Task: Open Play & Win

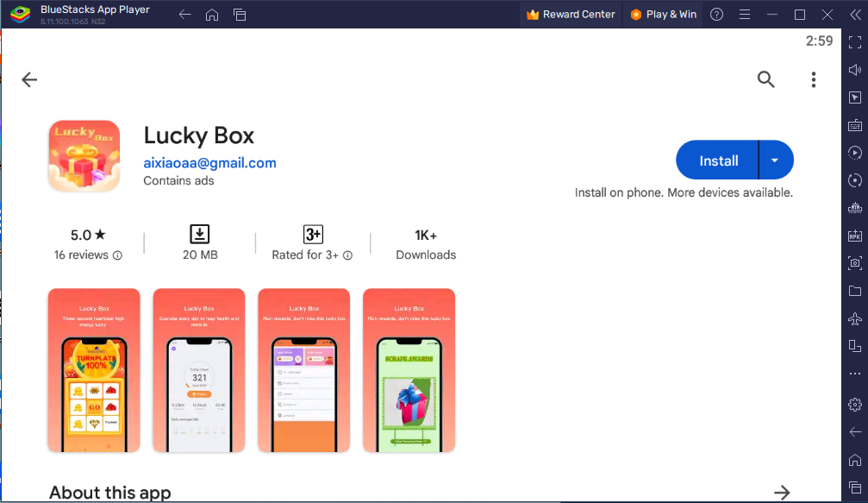Action: [663, 15]
